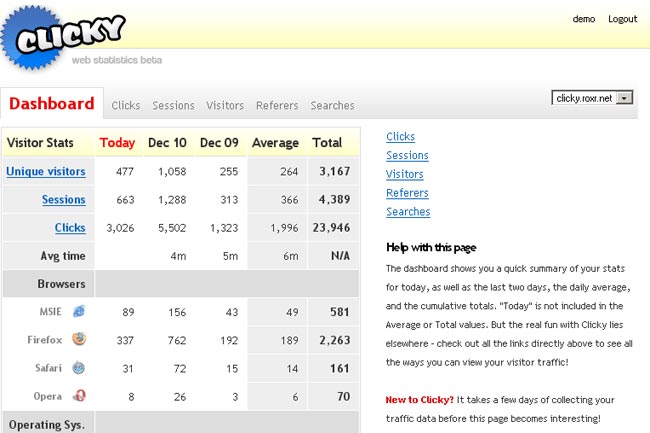The height and width of the screenshot is (433, 650).
Task: Click the Visitors link in right sidebar
Action: point(405,174)
